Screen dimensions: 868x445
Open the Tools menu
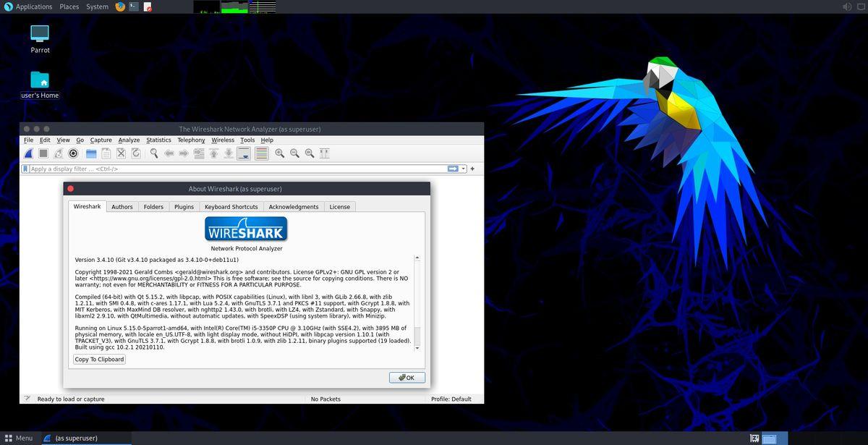point(247,140)
